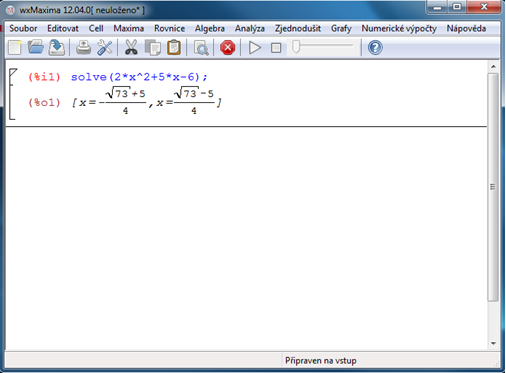Image resolution: width=506 pixels, height=373 pixels.
Task: Open wxMaxima configuration tools icon
Action: point(104,48)
